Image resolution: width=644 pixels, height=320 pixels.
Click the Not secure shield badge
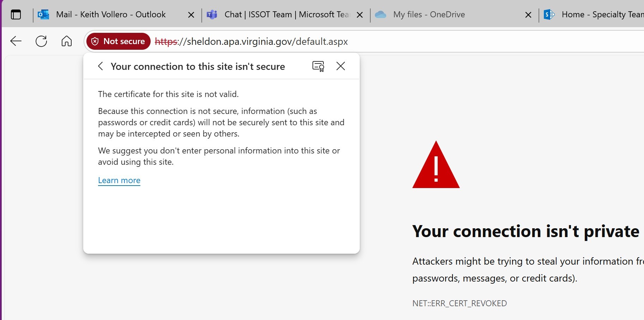[x=118, y=41]
